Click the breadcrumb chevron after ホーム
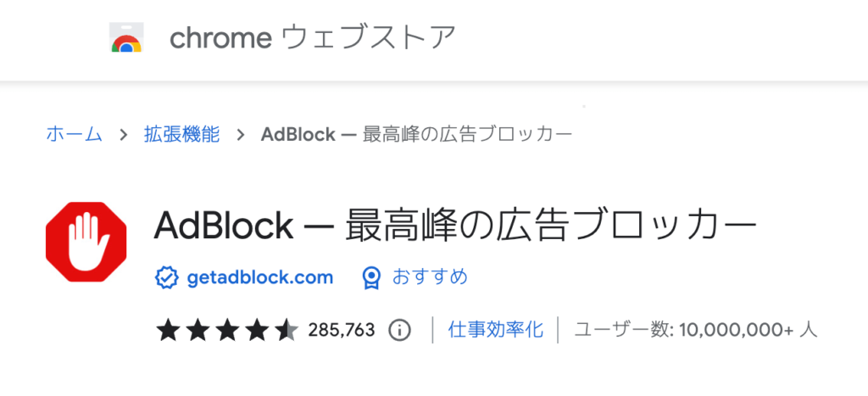Image resolution: width=868 pixels, height=396 pixels. point(124,135)
